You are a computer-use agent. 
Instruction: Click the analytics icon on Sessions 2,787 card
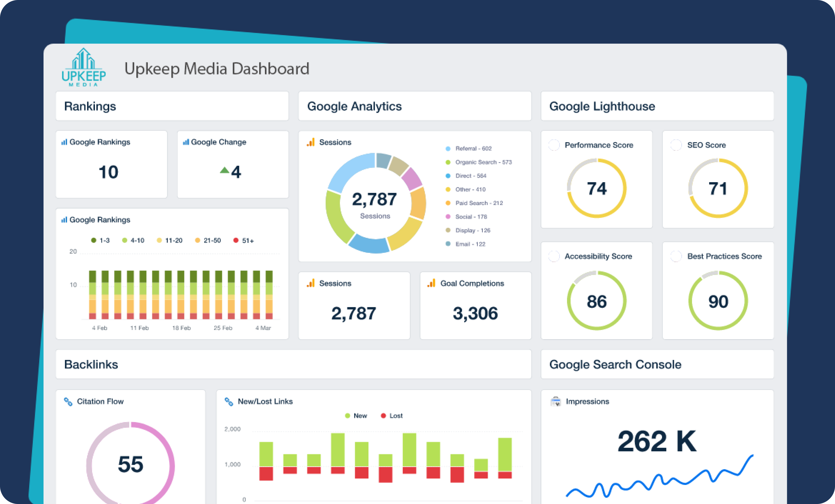(x=311, y=283)
